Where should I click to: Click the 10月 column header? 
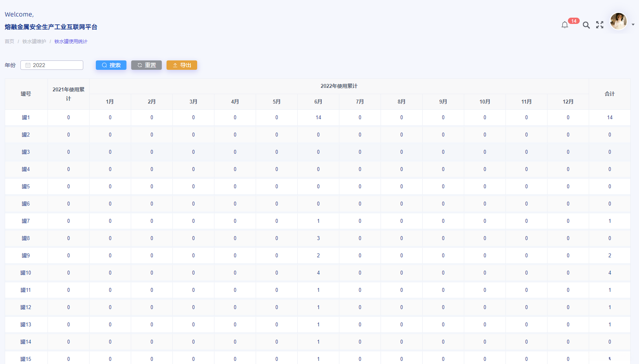click(485, 102)
